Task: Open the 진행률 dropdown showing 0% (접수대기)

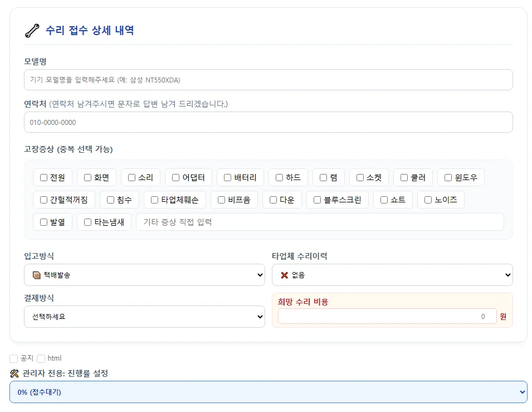Action: click(x=269, y=392)
